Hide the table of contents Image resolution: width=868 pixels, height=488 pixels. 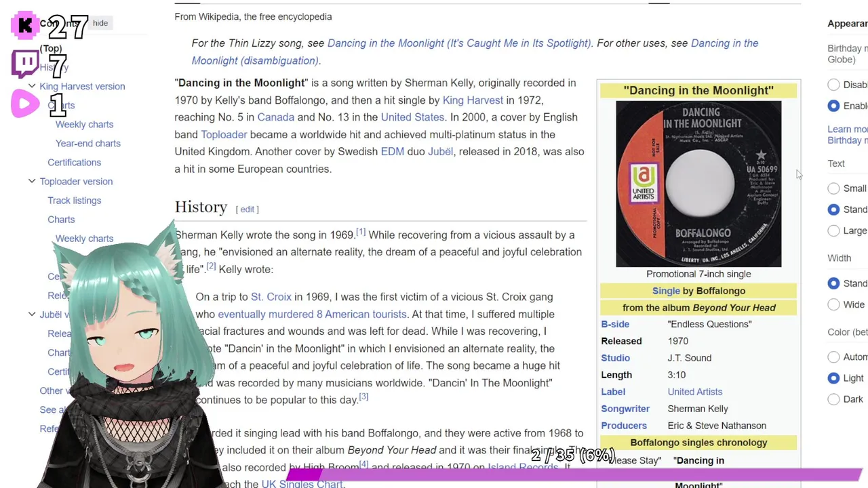[100, 23]
